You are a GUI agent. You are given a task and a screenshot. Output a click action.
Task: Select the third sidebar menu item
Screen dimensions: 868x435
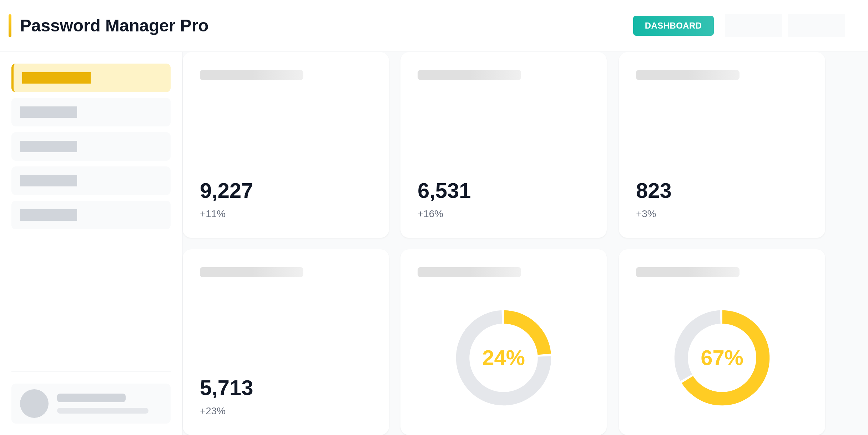91,146
